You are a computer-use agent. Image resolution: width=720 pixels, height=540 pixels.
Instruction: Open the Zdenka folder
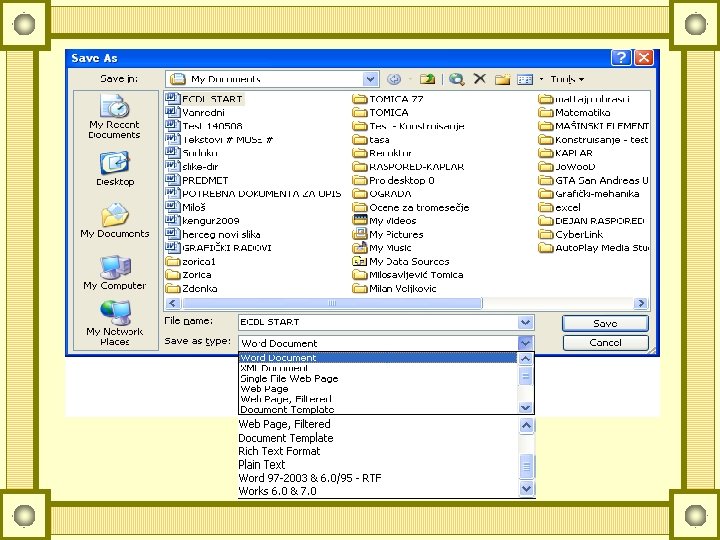pos(191,288)
